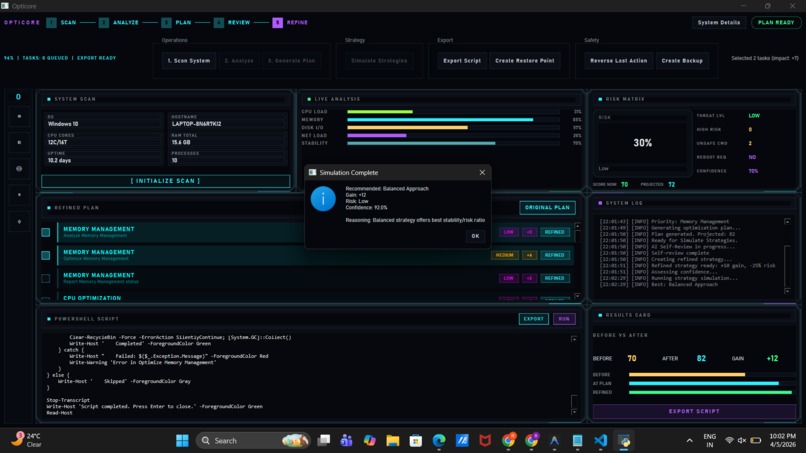The width and height of the screenshot is (806, 453).
Task: Open Visual Studio Code from taskbar
Action: (600, 441)
